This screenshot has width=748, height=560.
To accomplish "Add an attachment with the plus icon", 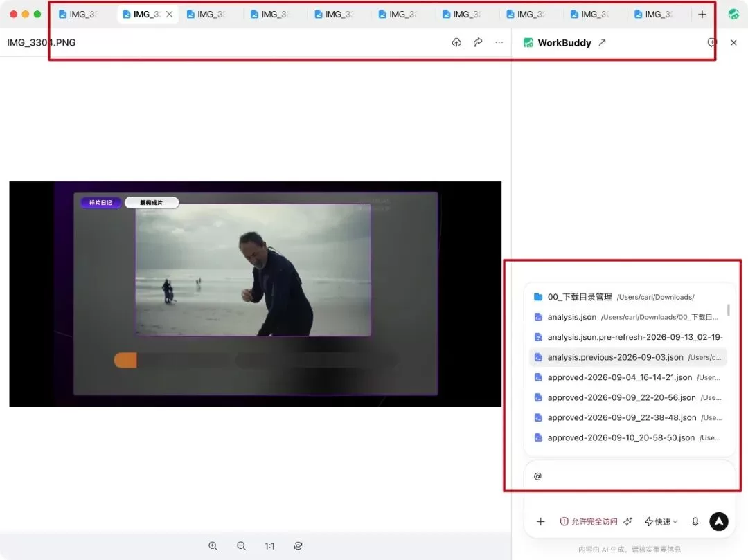I will point(540,521).
